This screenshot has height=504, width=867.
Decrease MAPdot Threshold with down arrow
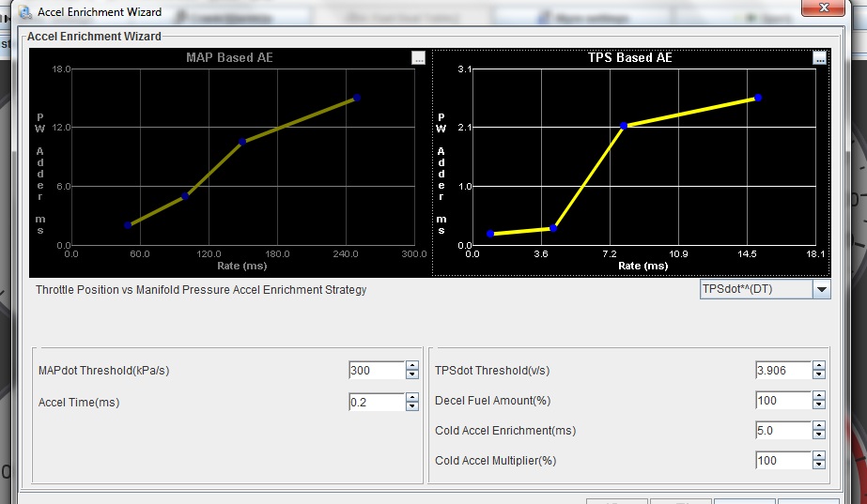412,374
